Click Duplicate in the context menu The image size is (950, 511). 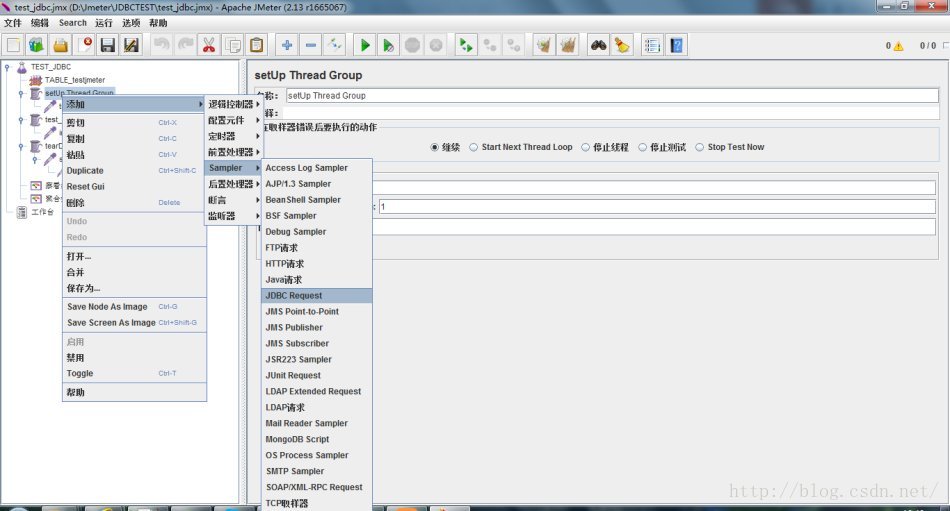134,171
